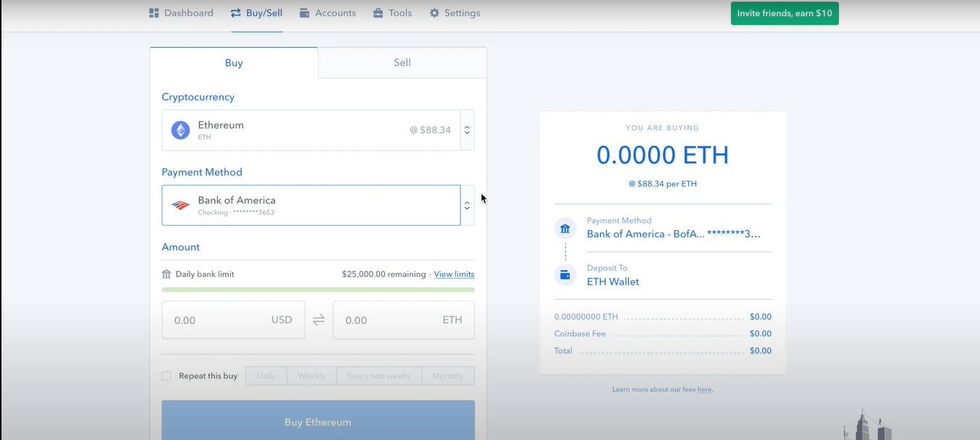Click the Total row label in summary
Viewport: 980px width, 440px height.
(x=563, y=351)
